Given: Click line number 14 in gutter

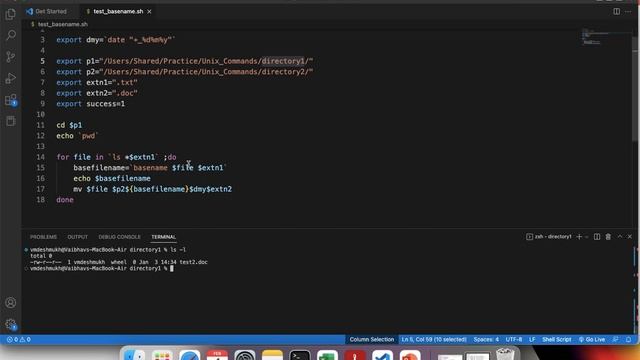Looking at the screenshot, I should (x=40, y=157).
